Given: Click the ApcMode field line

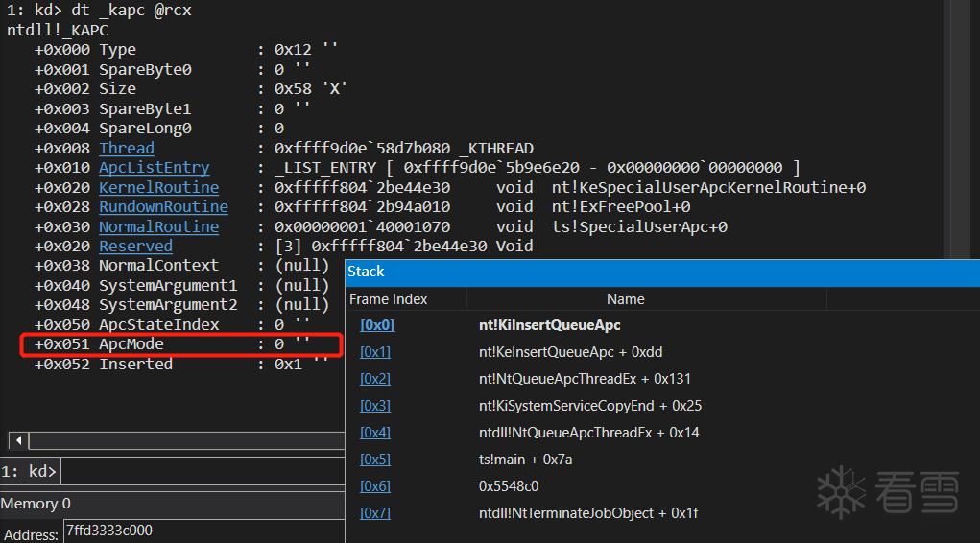Looking at the screenshot, I should 172,344.
